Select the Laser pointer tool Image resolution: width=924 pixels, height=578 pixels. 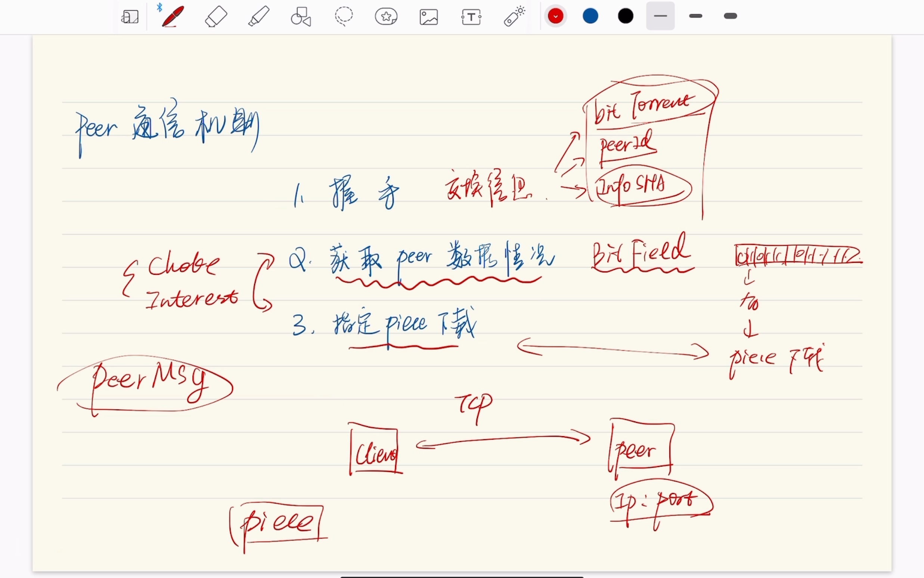[514, 16]
